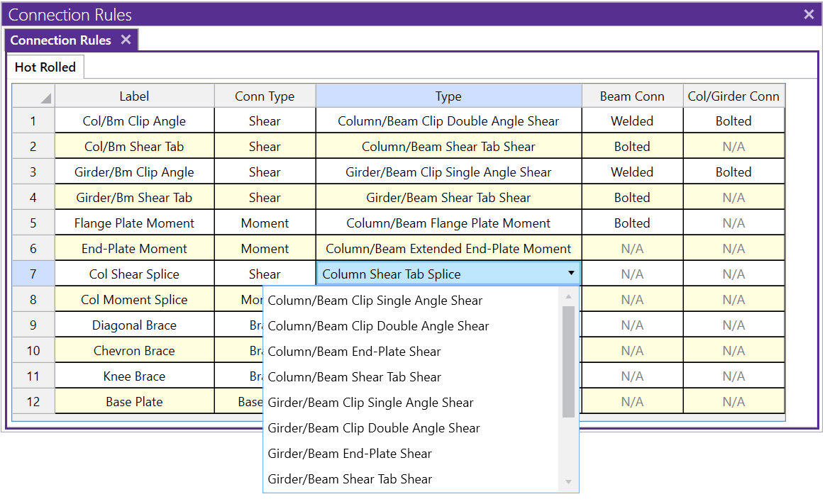Click the Type column header
825x504 pixels.
coord(448,96)
